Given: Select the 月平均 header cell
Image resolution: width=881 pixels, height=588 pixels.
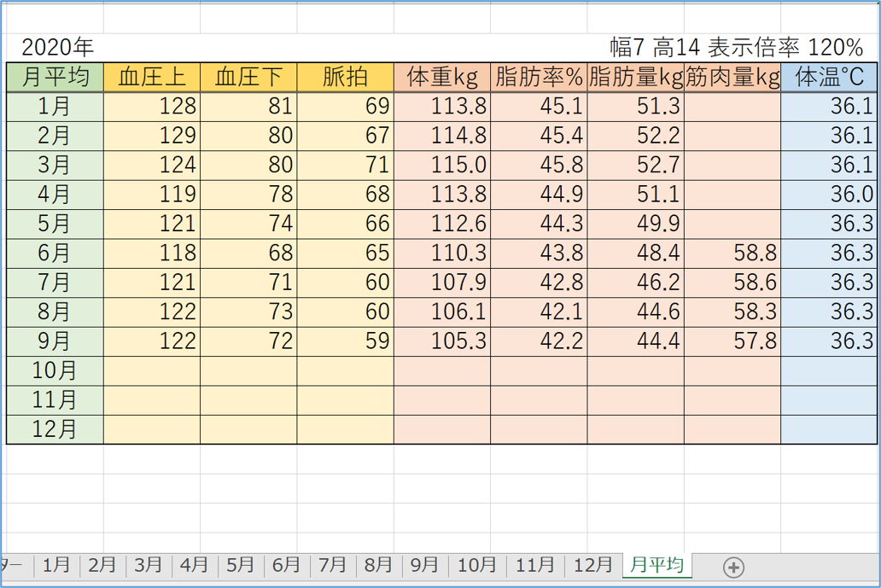Looking at the screenshot, I should [55, 77].
